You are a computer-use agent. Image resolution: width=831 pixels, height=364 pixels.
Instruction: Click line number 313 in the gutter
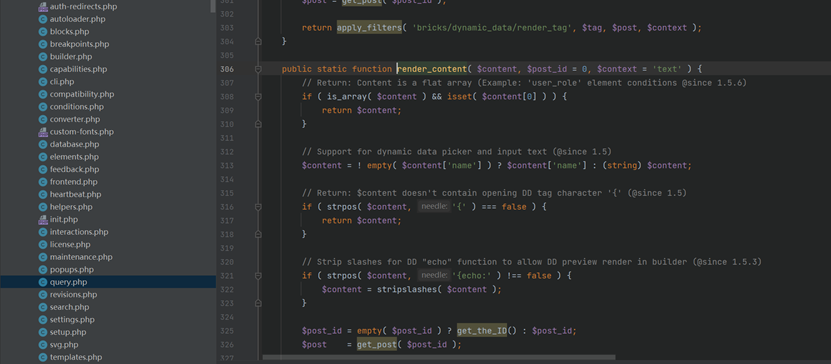227,165
